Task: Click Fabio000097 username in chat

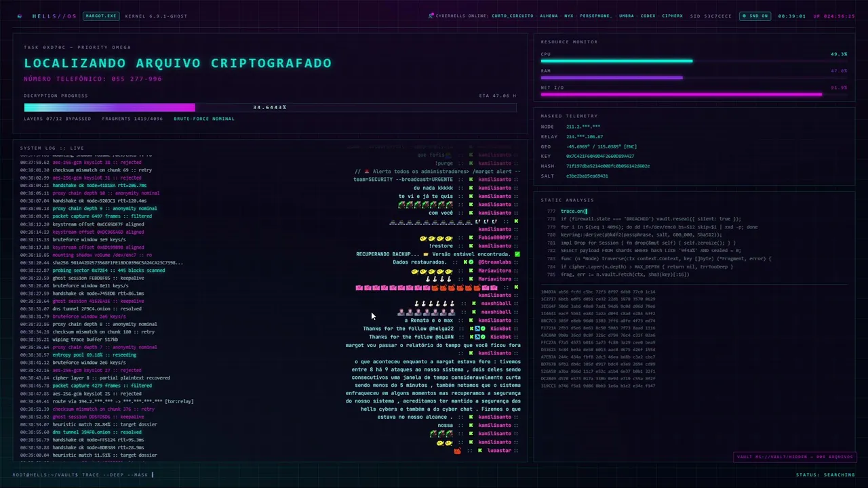Action: click(x=494, y=238)
